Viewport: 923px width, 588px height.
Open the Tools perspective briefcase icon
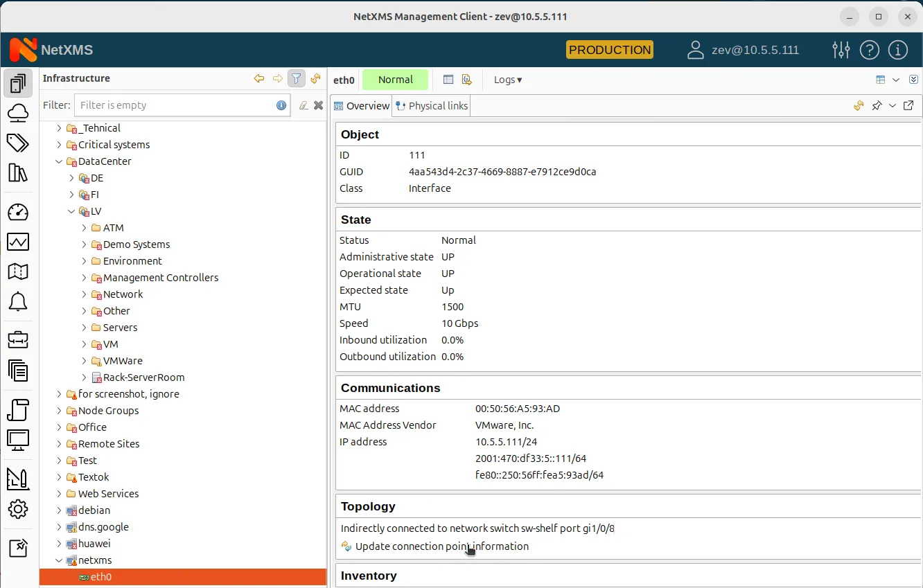(18, 339)
